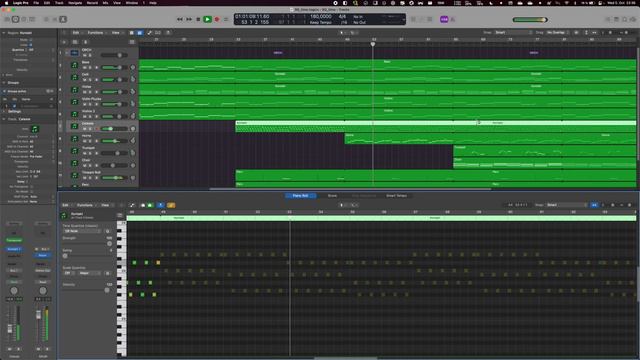Toggle the Editors scissors button in control bar
The height and width of the screenshot is (360, 640).
pyautogui.click(x=63, y=19)
